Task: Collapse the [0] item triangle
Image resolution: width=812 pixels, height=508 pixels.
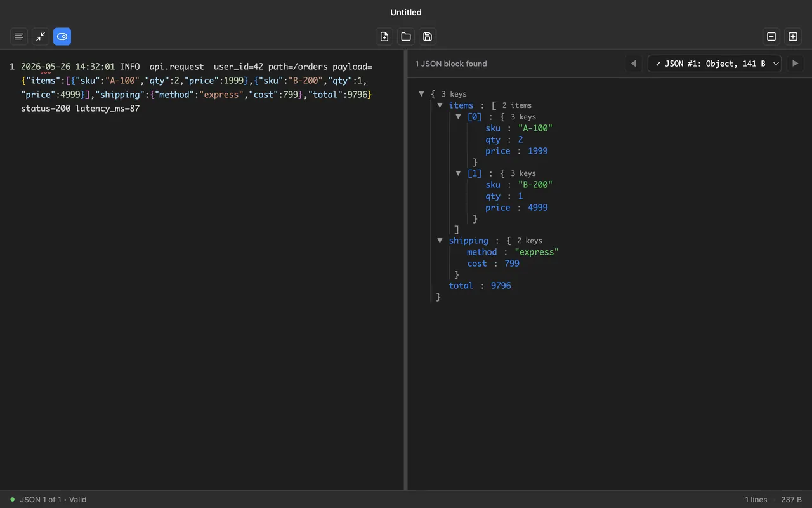Action: [458, 117]
